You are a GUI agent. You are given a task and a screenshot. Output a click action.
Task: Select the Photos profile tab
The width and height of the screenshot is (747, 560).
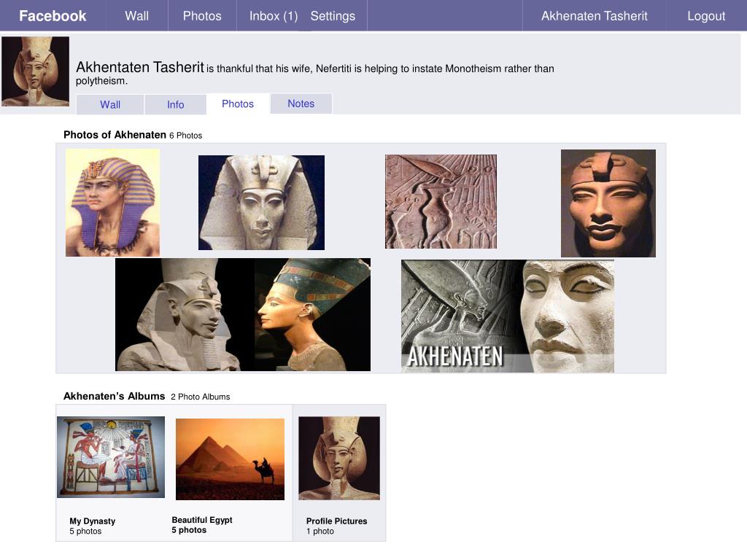[x=238, y=104]
